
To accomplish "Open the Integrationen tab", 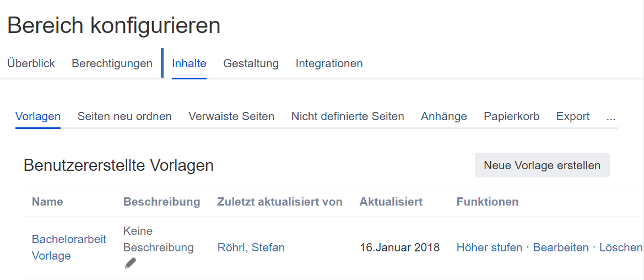I will point(329,63).
